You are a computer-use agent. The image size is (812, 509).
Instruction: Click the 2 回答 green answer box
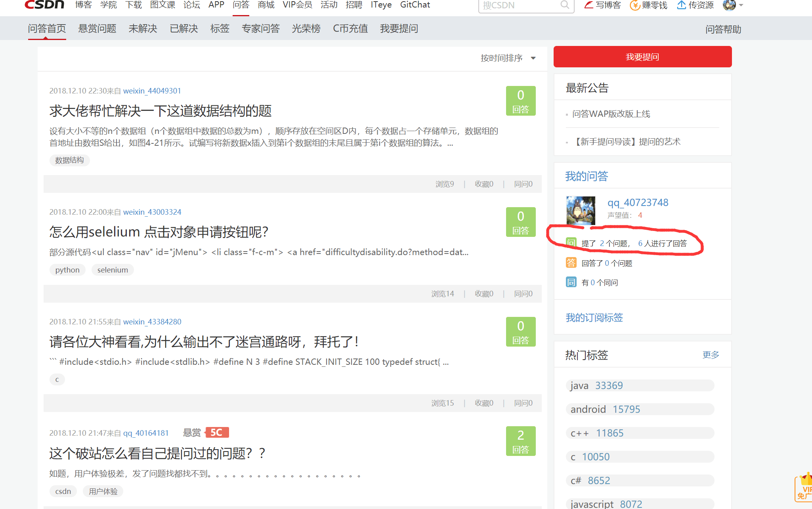[521, 441]
